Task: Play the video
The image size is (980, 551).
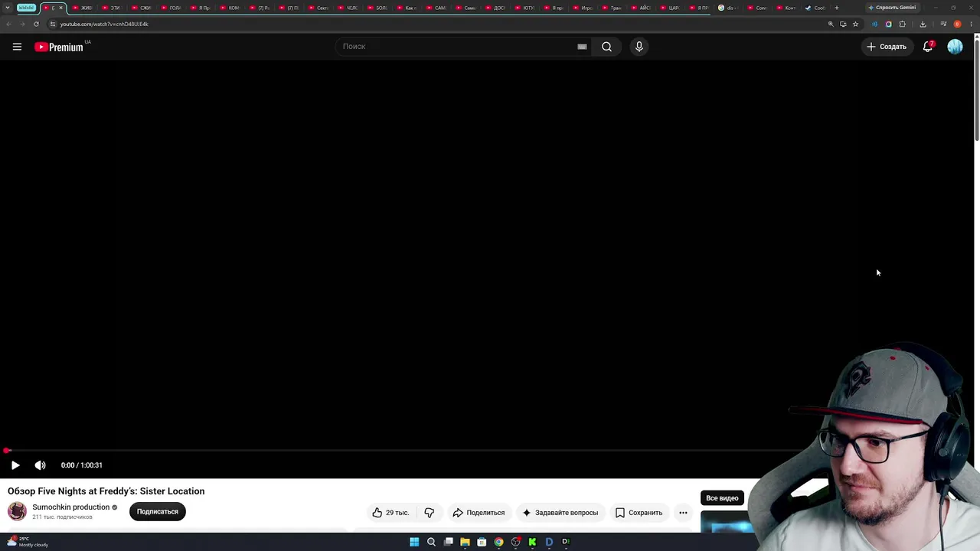Action: (x=15, y=465)
